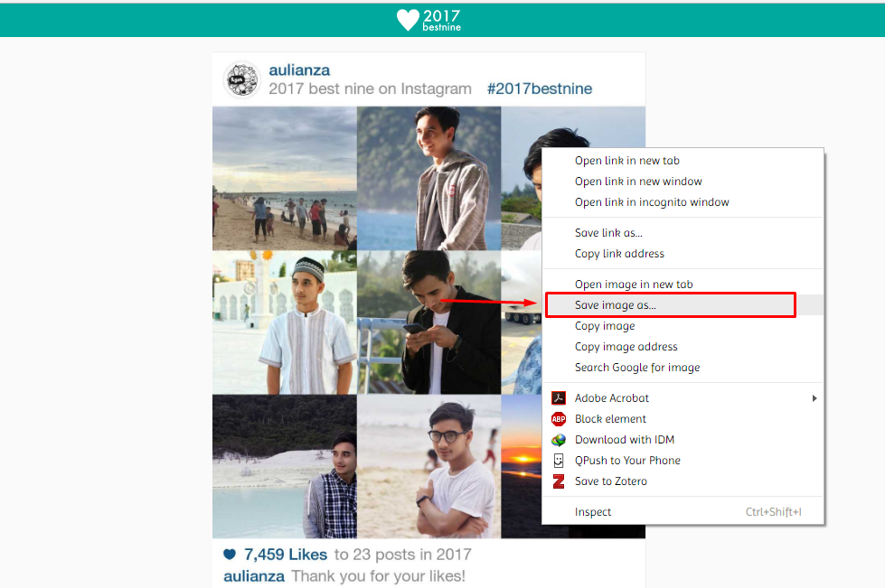Click the 2017 bestnine heart logo
The width and height of the screenshot is (885, 588).
[428, 20]
